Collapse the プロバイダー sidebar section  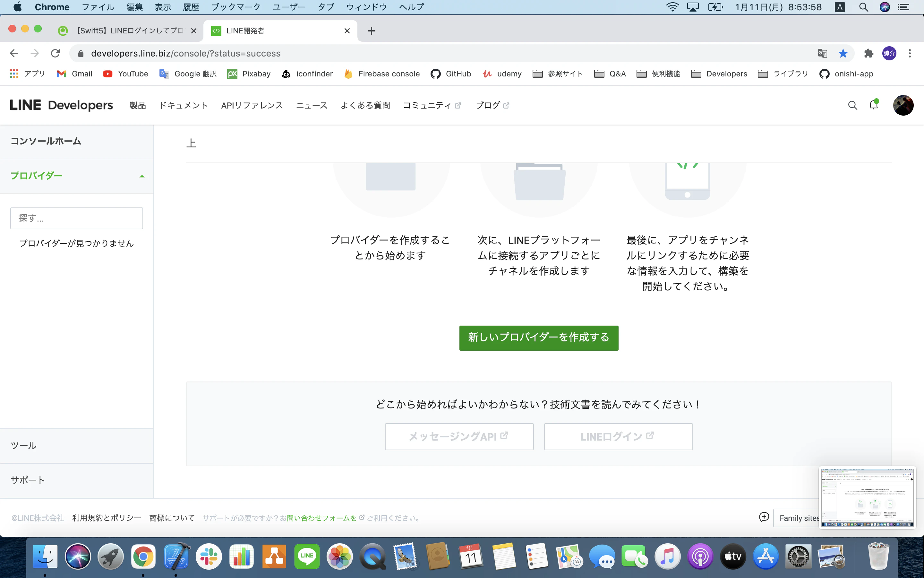click(77, 176)
